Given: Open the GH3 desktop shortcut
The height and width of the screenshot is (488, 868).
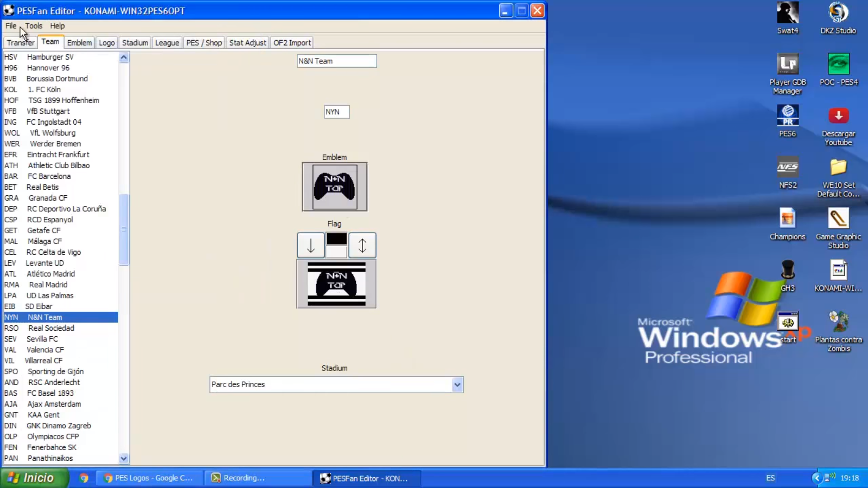Looking at the screenshot, I should 788,276.
